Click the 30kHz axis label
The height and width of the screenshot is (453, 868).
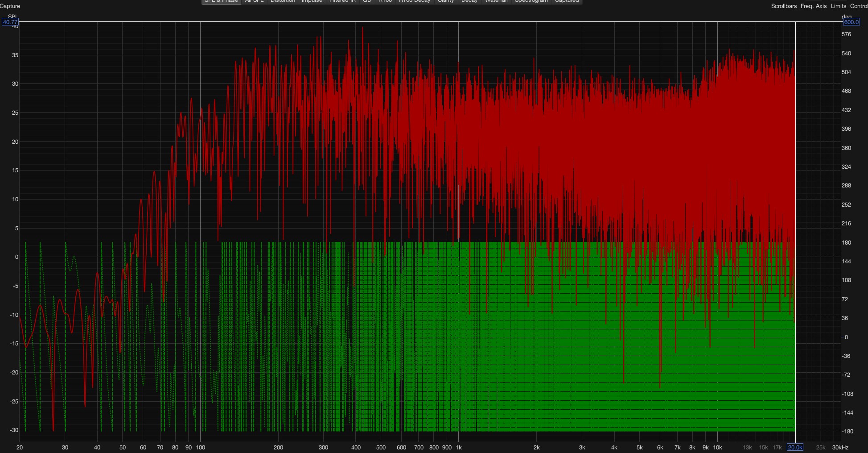coord(840,447)
